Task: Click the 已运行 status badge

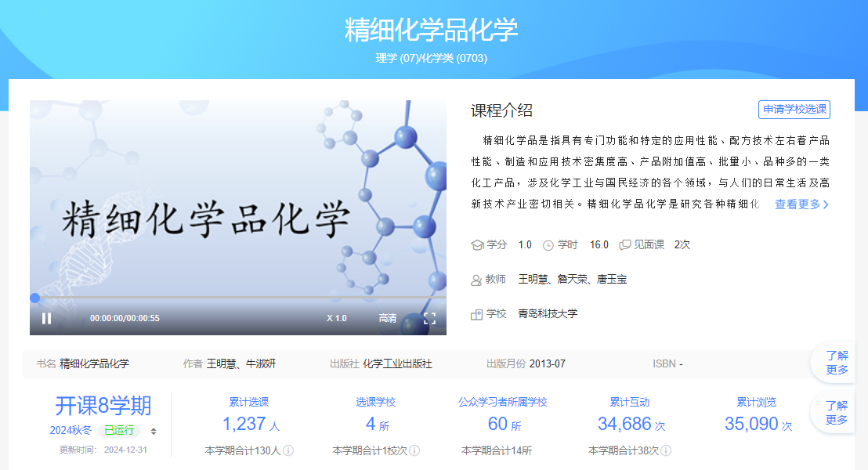Action: (119, 430)
